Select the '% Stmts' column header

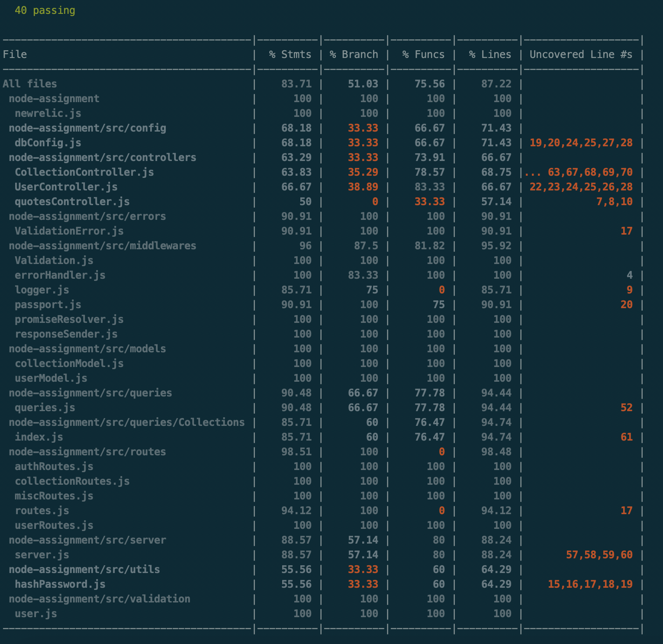click(290, 55)
